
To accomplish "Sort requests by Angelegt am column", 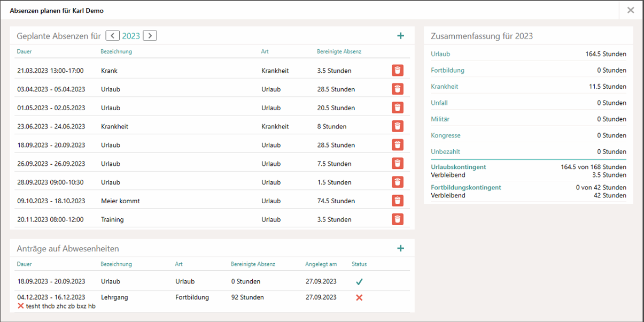I will (x=321, y=264).
